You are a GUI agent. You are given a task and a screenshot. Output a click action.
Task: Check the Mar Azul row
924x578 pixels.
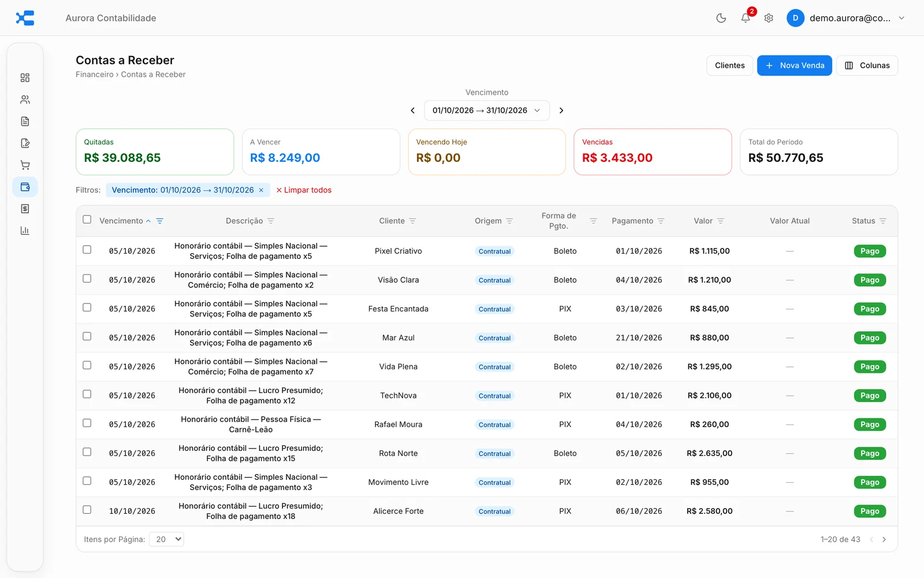87,336
